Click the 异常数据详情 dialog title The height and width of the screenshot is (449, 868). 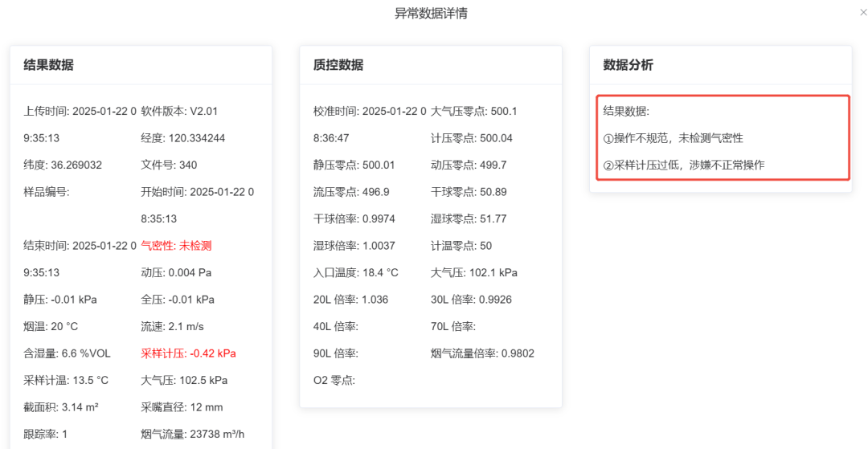431,14
